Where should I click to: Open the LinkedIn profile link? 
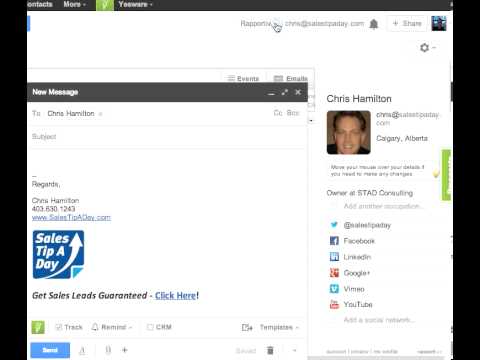pos(357,257)
